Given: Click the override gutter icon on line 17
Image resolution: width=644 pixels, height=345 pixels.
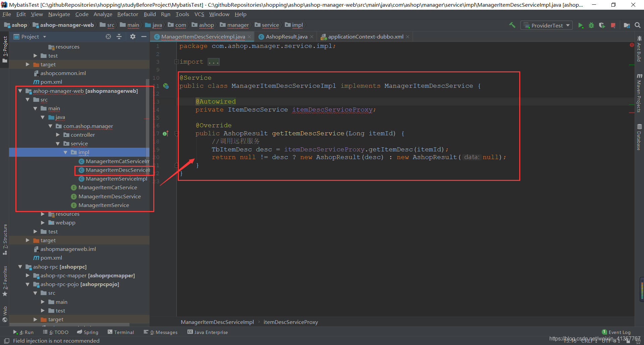Looking at the screenshot, I should [166, 134].
